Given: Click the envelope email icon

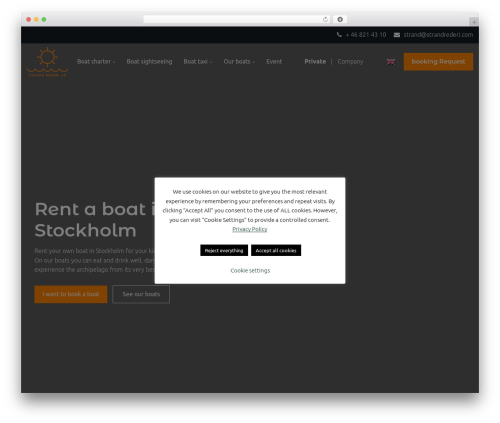Looking at the screenshot, I should 397,35.
